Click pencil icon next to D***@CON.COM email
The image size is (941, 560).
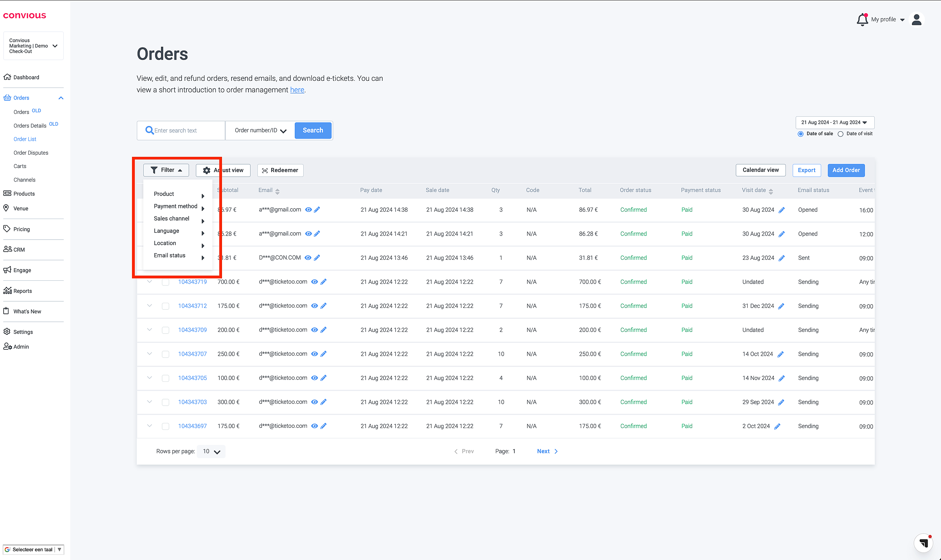tap(317, 258)
